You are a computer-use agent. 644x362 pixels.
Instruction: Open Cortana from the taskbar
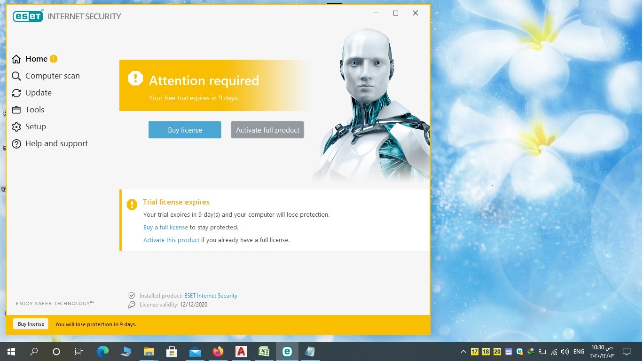[x=56, y=352]
